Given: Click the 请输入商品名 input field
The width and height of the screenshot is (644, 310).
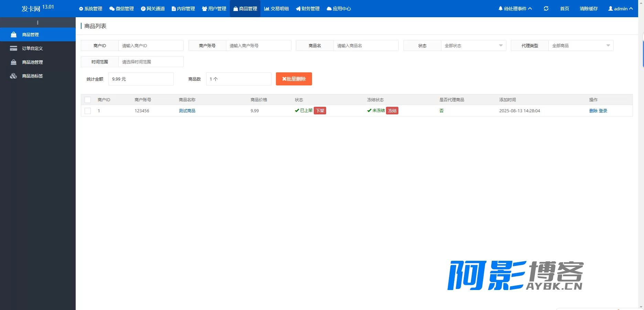Looking at the screenshot, I should click(366, 45).
